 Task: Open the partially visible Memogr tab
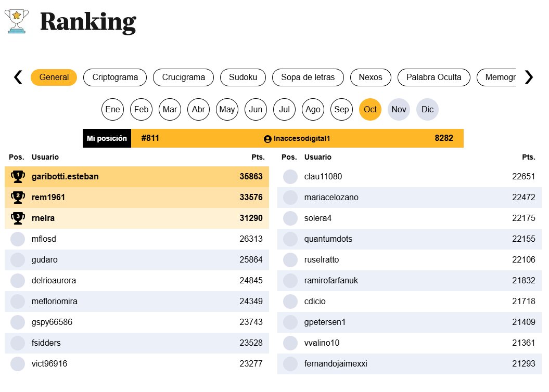click(x=496, y=77)
